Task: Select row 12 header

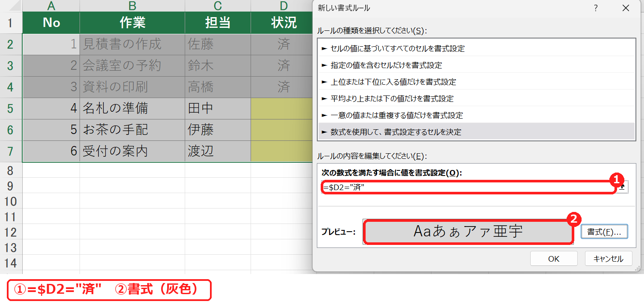Action: pyautogui.click(x=11, y=232)
